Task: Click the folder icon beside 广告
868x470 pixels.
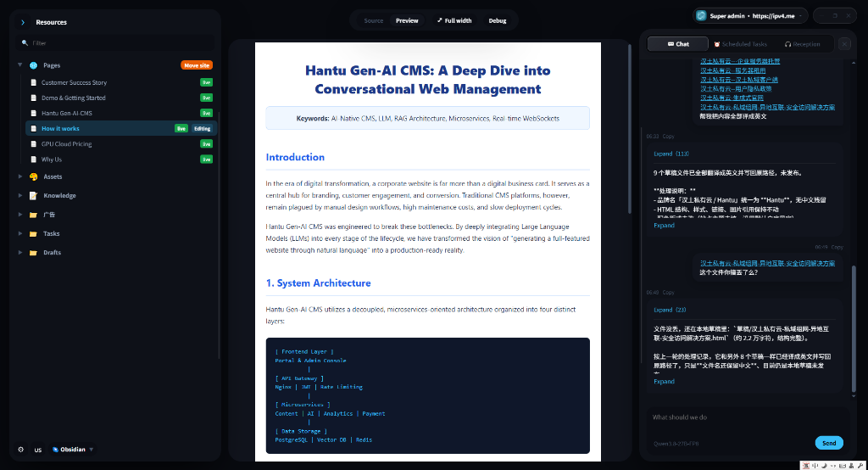Action: [x=34, y=215]
